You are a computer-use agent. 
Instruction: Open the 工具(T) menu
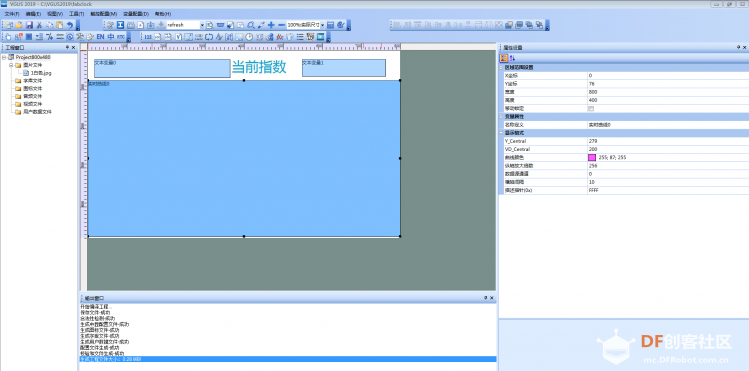tap(76, 14)
